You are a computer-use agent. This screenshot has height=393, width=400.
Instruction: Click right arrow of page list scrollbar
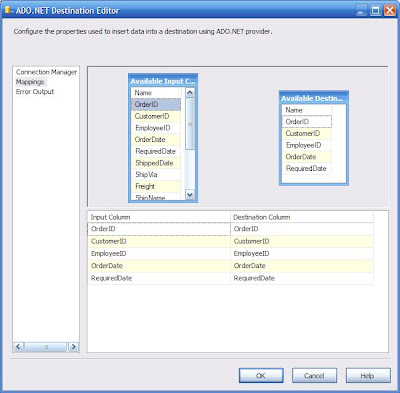pyautogui.click(x=74, y=347)
